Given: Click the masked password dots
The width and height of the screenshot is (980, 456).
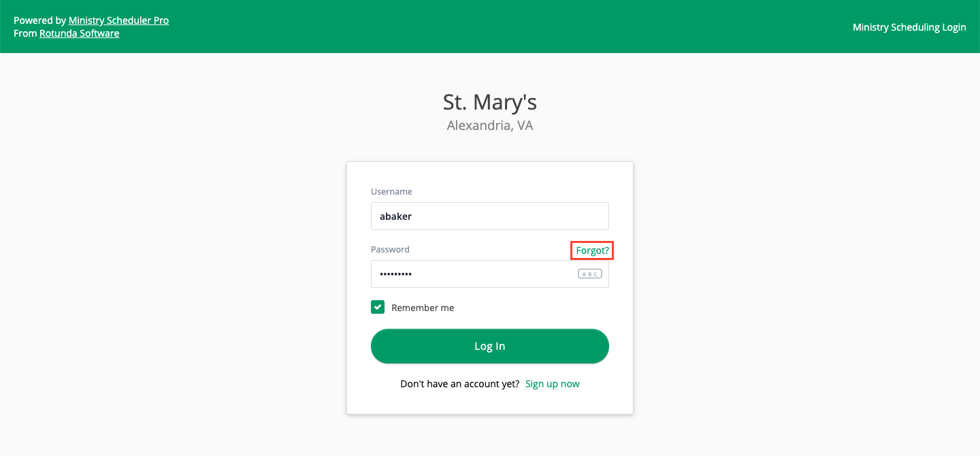Looking at the screenshot, I should pos(395,274).
